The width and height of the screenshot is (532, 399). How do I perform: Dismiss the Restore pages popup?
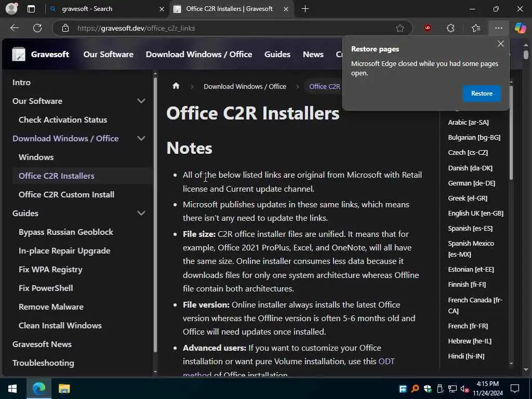pyautogui.click(x=500, y=44)
